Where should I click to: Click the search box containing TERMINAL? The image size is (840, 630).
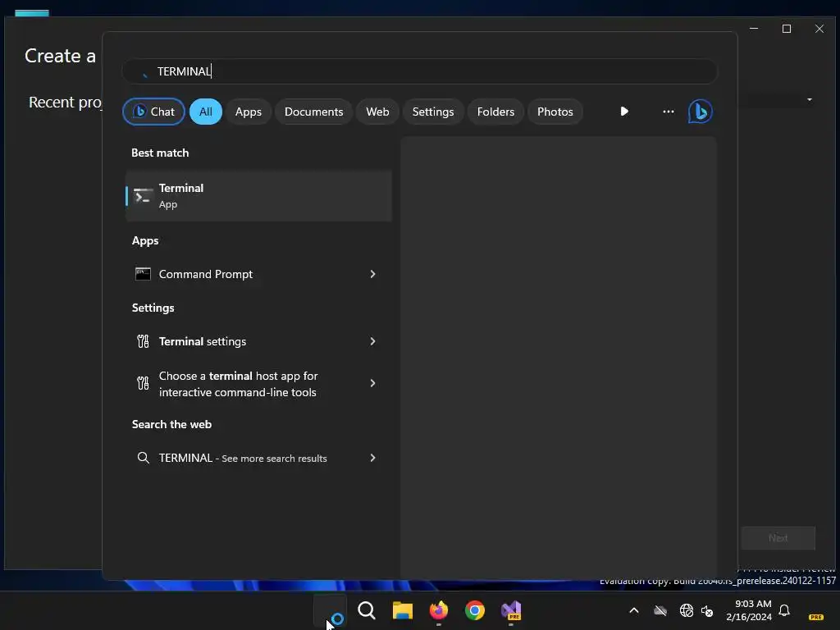point(419,71)
